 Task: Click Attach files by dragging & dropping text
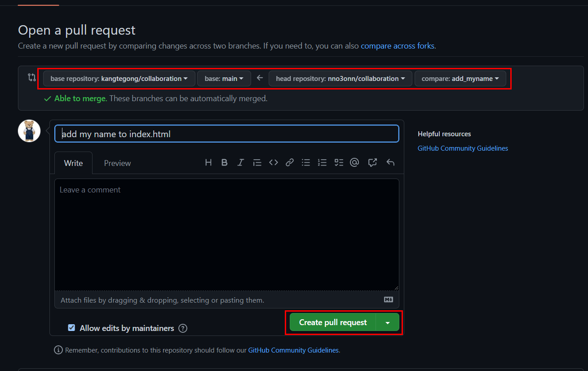click(163, 300)
